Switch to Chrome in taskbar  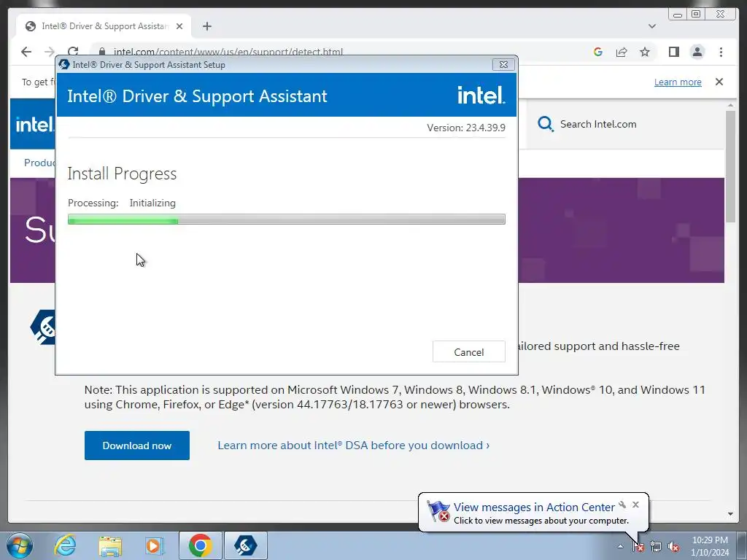point(200,545)
